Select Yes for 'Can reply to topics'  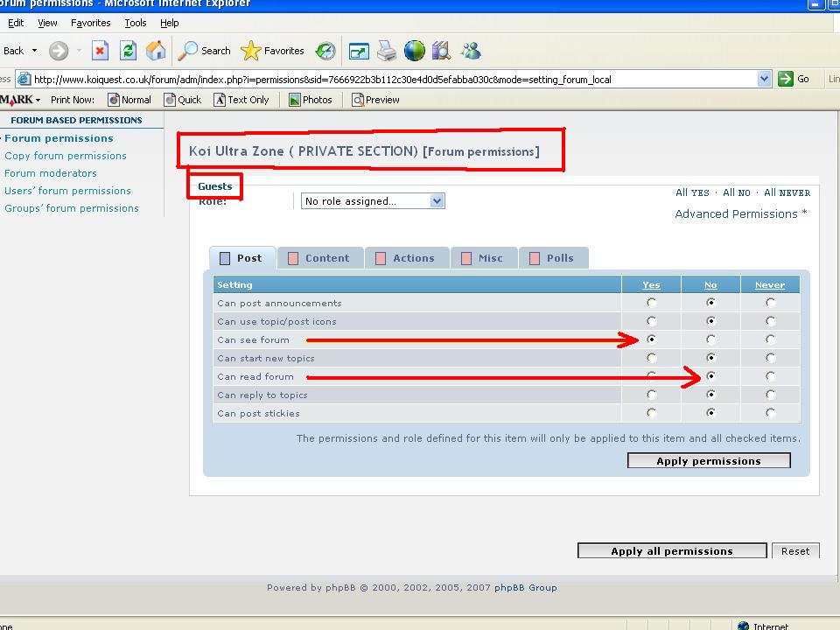tap(651, 395)
